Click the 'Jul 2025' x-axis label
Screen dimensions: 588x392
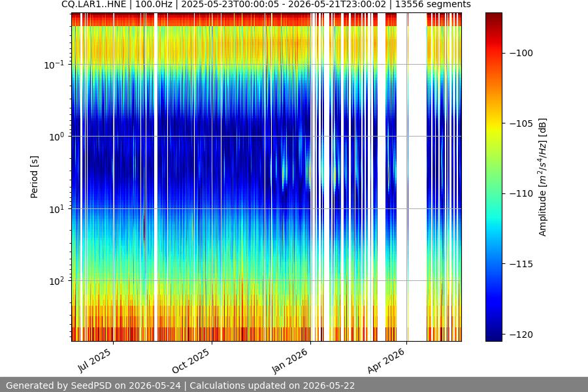click(x=95, y=361)
